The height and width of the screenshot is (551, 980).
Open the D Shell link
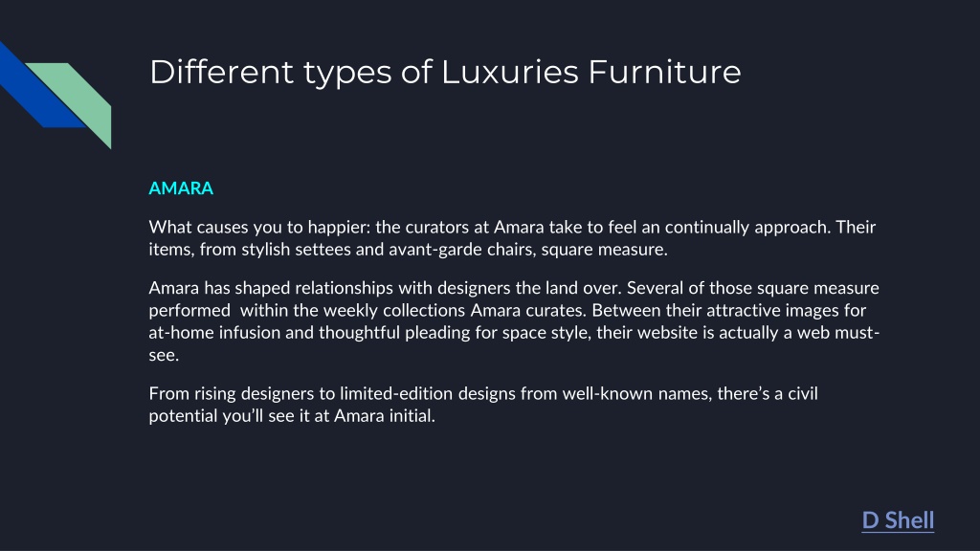tap(898, 519)
